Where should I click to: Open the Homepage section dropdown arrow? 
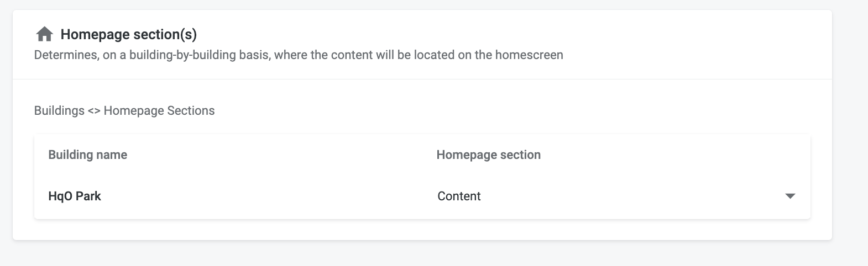tap(790, 196)
